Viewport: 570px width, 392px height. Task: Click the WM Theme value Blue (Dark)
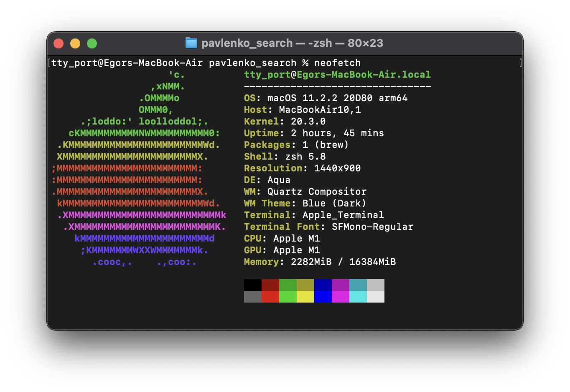point(334,204)
